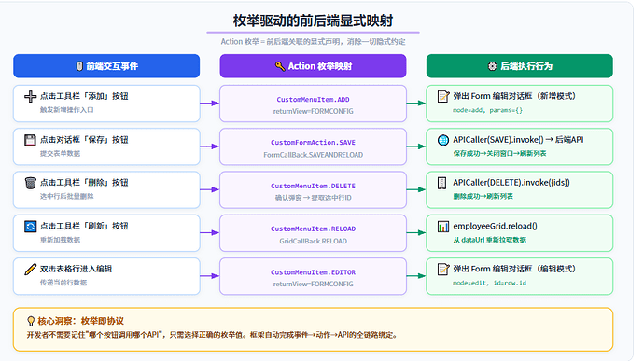Click the globe icon beside APICaller(SAVE).invoke()
The height and width of the screenshot is (361, 644).
point(443,140)
